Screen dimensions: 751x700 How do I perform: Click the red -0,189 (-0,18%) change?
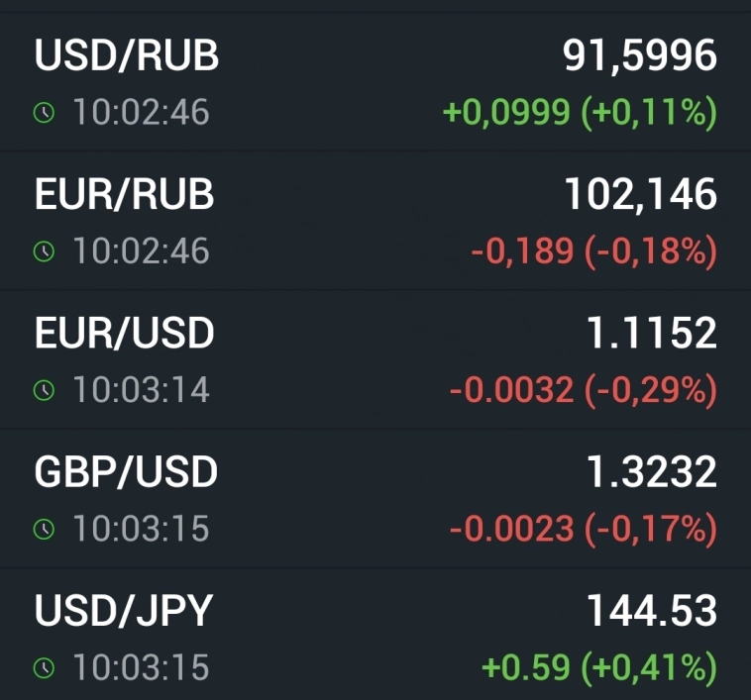(x=593, y=251)
